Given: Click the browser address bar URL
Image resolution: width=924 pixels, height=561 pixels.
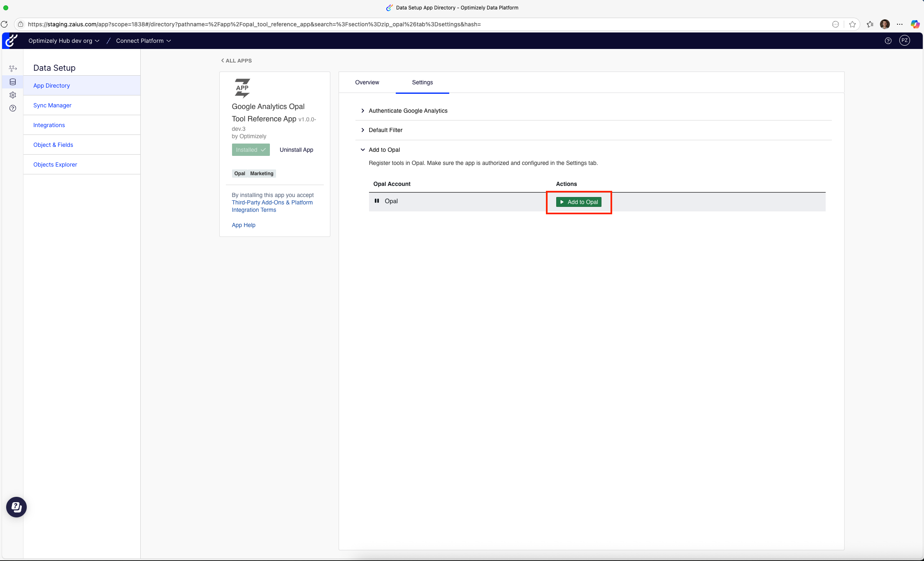Looking at the screenshot, I should point(254,24).
